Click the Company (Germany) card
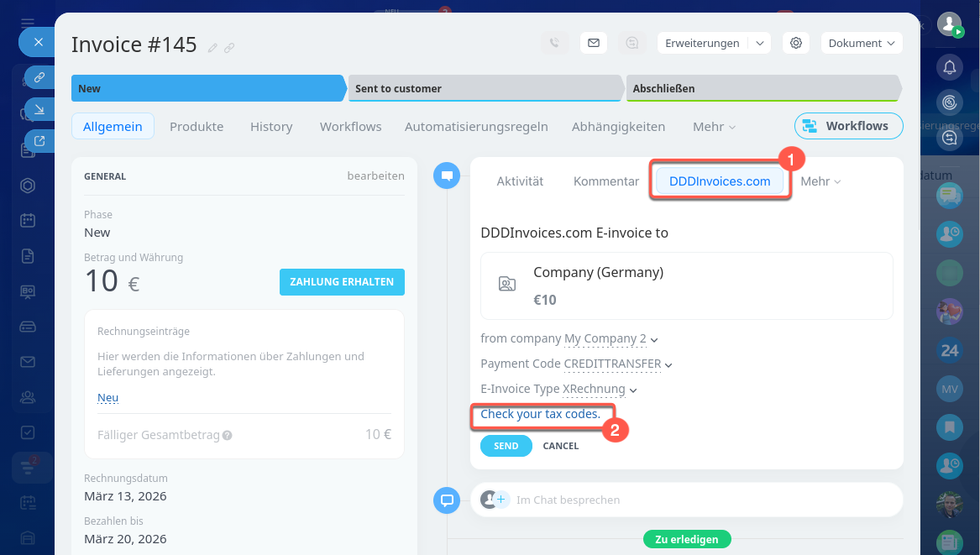 (x=686, y=285)
